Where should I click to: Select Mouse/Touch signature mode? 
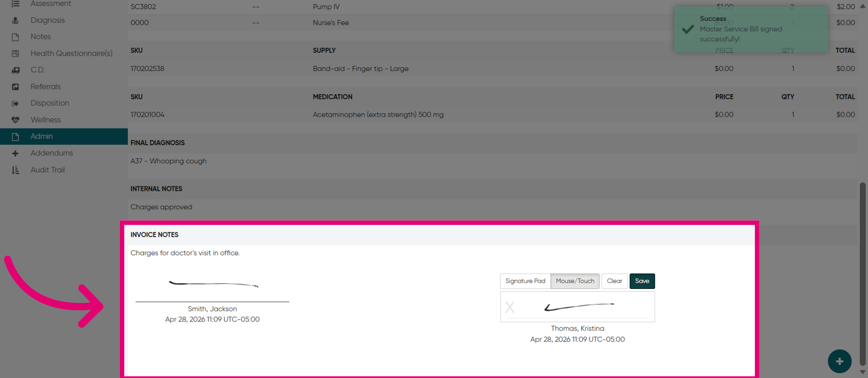pos(575,281)
